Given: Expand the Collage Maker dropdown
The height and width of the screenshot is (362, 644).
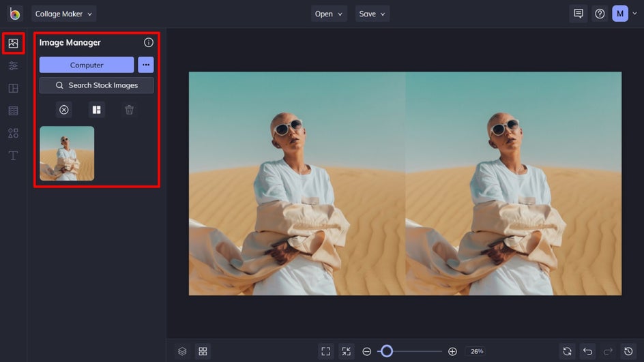Looking at the screenshot, I should click(x=63, y=14).
